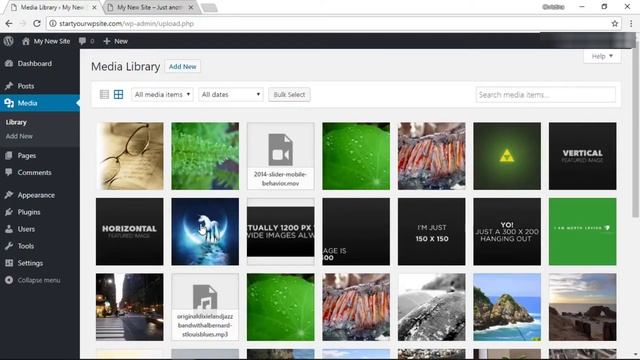Screen dimensions: 640x360
Task: Click the address bar URL
Action: pos(126,24)
